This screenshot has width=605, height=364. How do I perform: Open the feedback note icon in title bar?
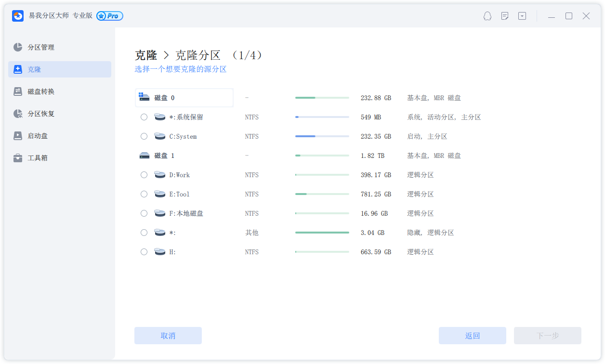505,16
